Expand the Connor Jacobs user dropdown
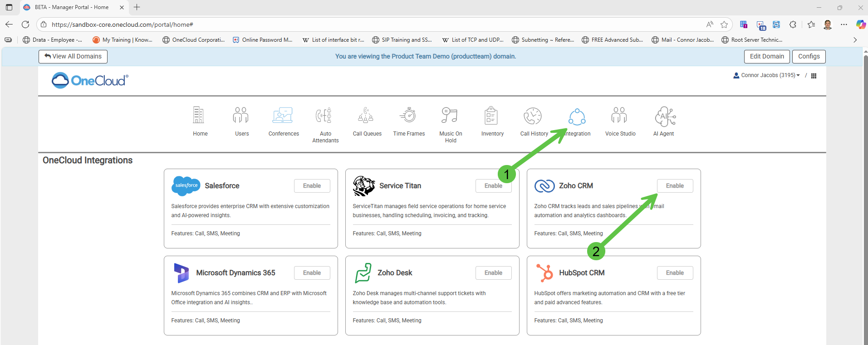The height and width of the screenshot is (345, 868). (767, 75)
